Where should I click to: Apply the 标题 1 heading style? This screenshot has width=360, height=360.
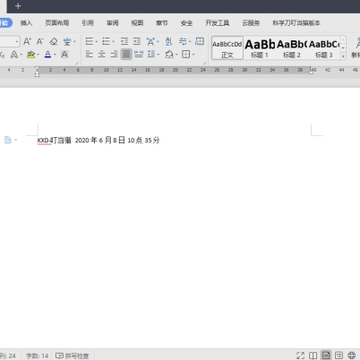[259, 48]
